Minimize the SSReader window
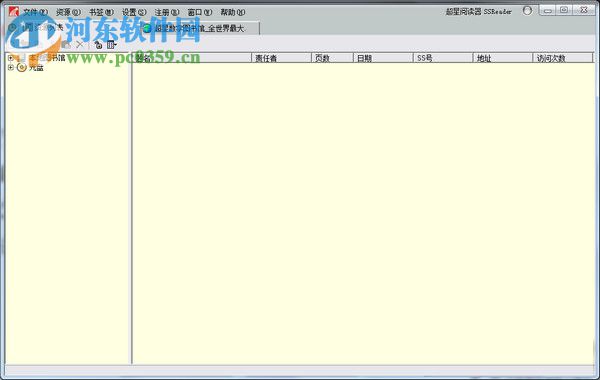This screenshot has height=380, width=600. pyautogui.click(x=548, y=10)
